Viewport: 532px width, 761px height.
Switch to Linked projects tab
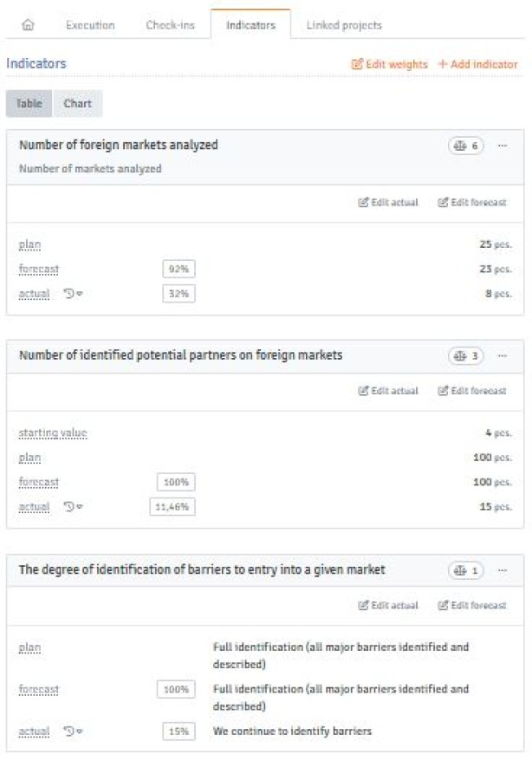344,25
